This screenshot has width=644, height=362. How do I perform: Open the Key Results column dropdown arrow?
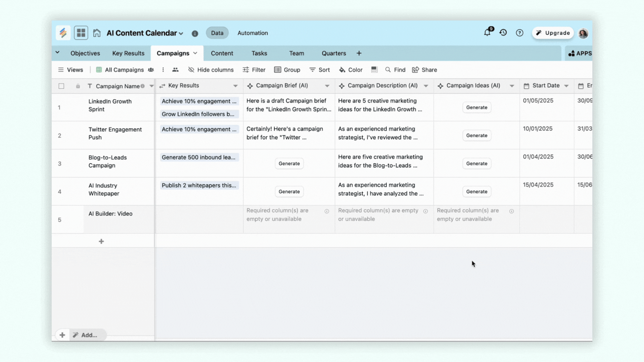click(235, 86)
